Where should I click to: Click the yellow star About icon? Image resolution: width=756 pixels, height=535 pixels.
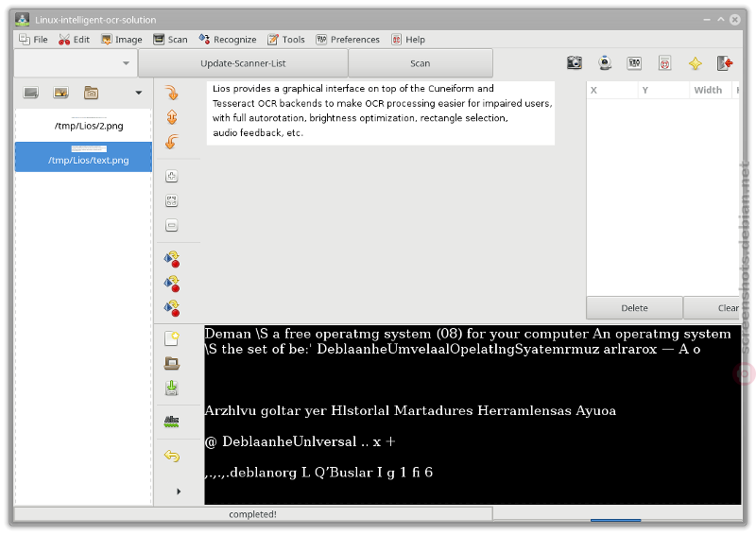[x=695, y=63]
